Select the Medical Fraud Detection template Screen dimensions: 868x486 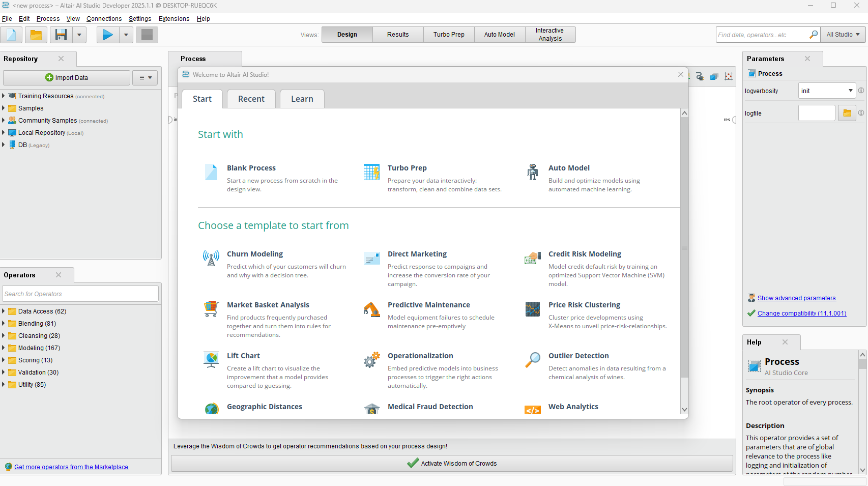click(x=430, y=407)
